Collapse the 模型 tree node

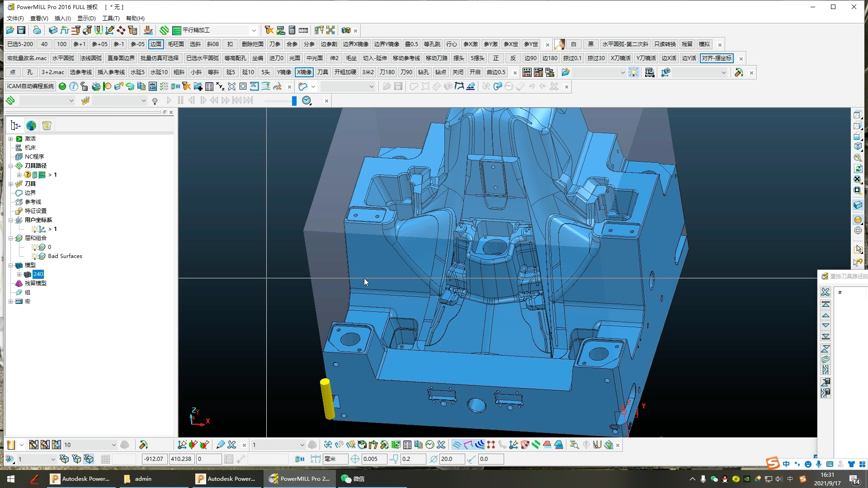tap(11, 265)
